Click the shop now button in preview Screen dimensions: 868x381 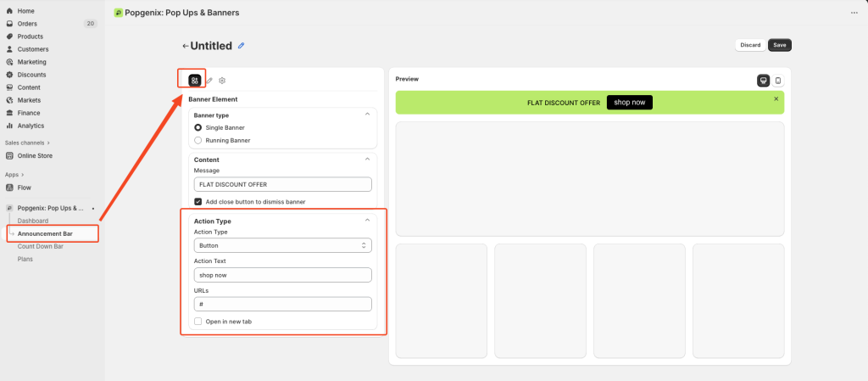tap(630, 103)
